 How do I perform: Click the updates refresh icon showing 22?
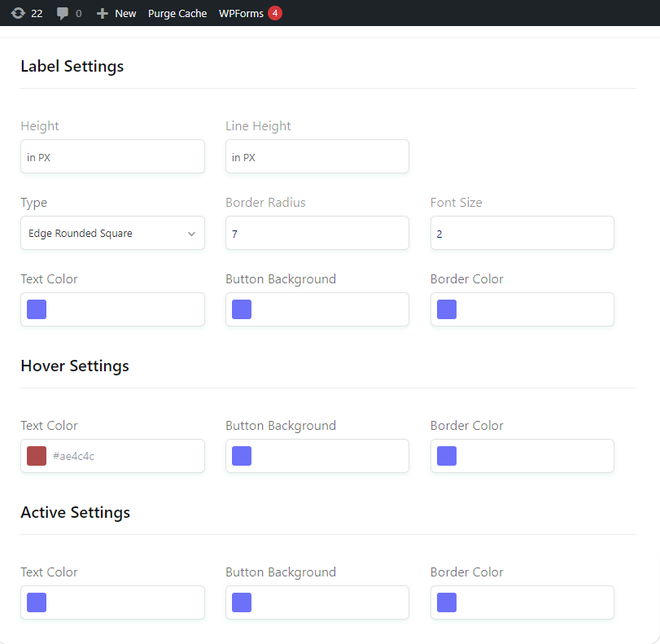(18, 14)
